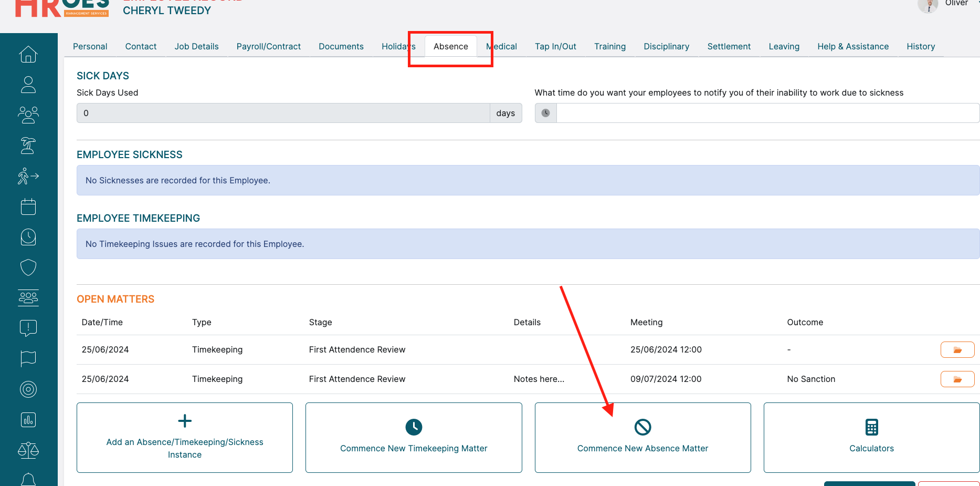The image size is (980, 486).
Task: Open the Disciplinary tab
Action: (x=666, y=47)
